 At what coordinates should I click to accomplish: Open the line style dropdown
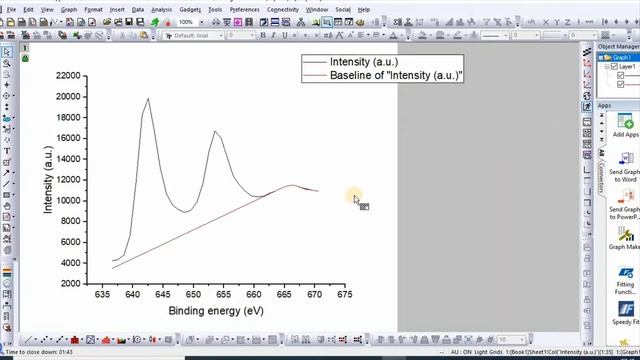(505, 36)
